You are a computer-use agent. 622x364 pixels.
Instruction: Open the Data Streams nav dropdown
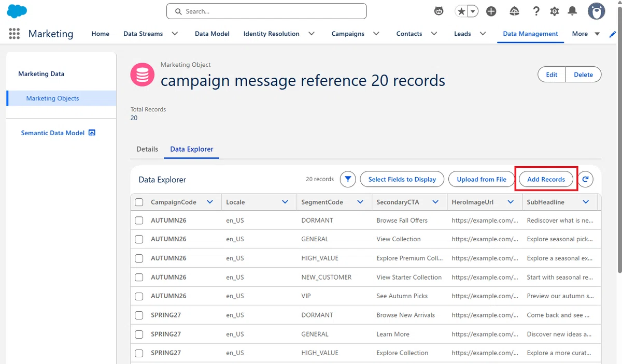[x=175, y=34]
